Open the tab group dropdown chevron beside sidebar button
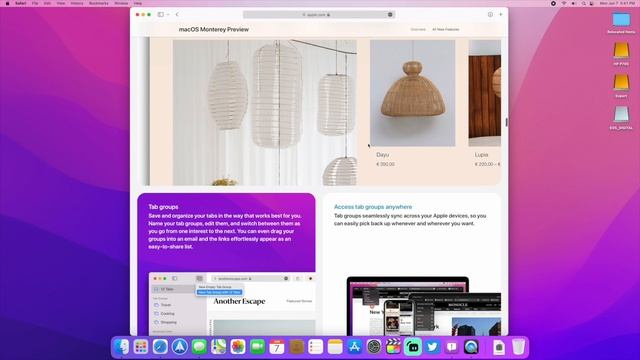Image resolution: width=640 pixels, height=360 pixels. coord(168,14)
